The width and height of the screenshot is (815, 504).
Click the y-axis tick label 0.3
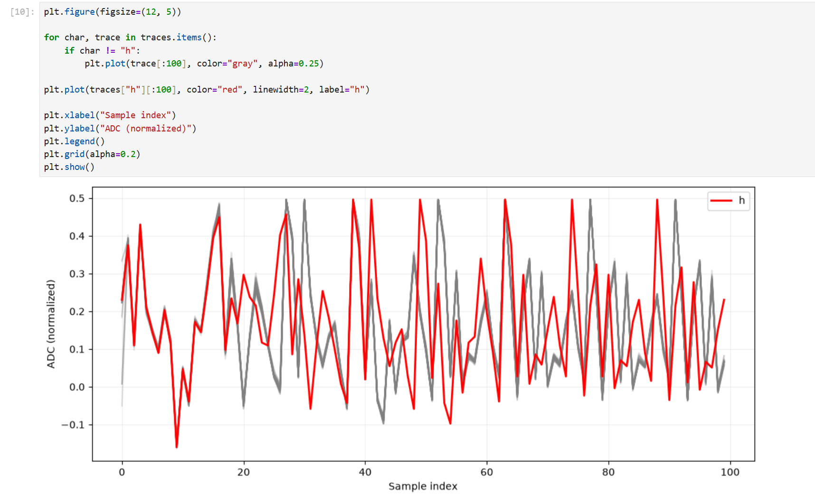[x=77, y=274]
